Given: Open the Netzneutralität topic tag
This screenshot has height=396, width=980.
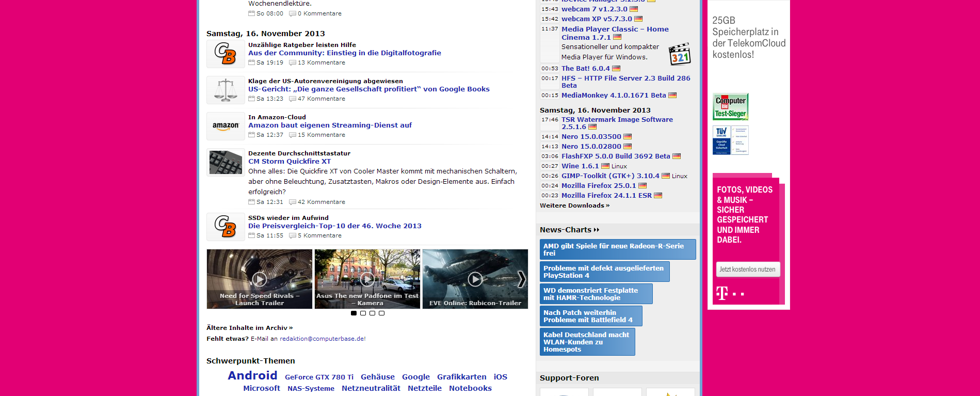Looking at the screenshot, I should pos(371,388).
